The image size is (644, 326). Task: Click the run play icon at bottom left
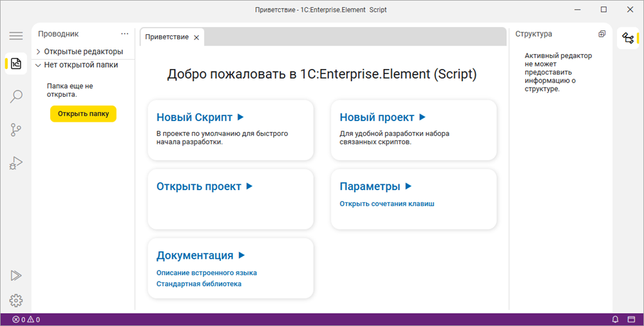point(16,275)
